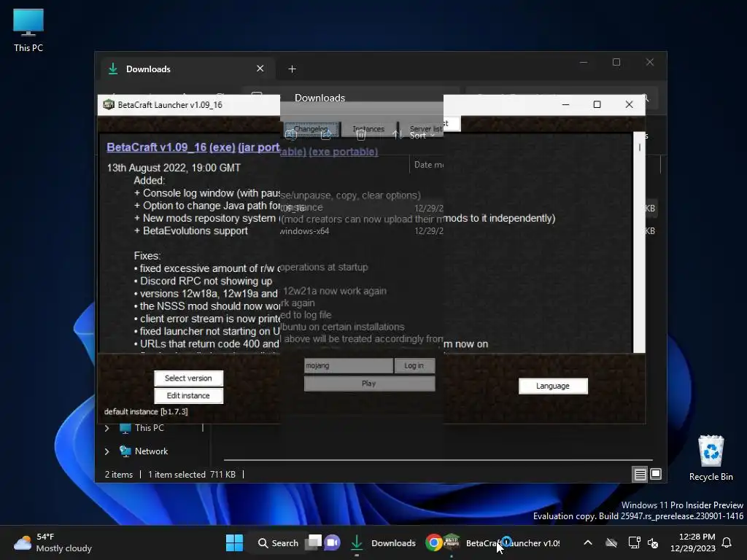The height and width of the screenshot is (560, 747).
Task: Open the notifications bell
Action: (727, 542)
